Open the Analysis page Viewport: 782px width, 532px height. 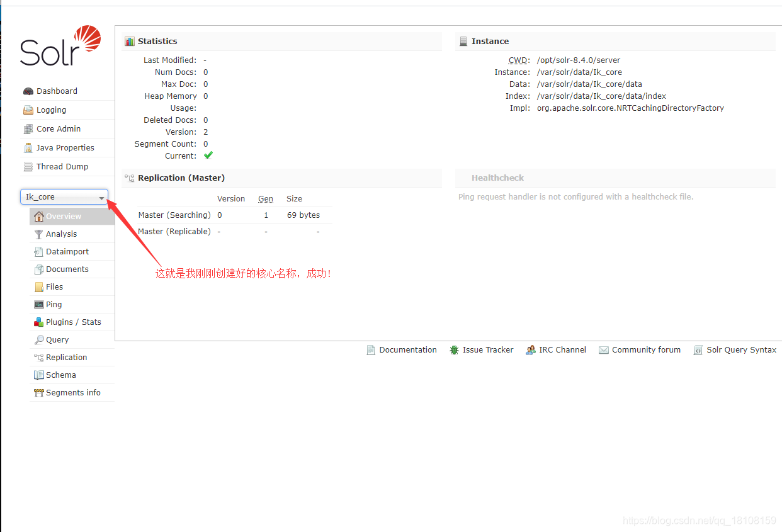tap(61, 234)
